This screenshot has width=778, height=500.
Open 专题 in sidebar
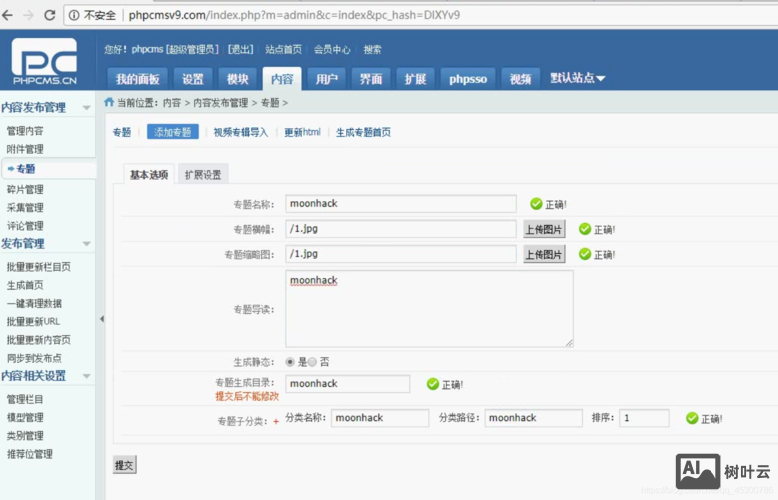(x=25, y=169)
